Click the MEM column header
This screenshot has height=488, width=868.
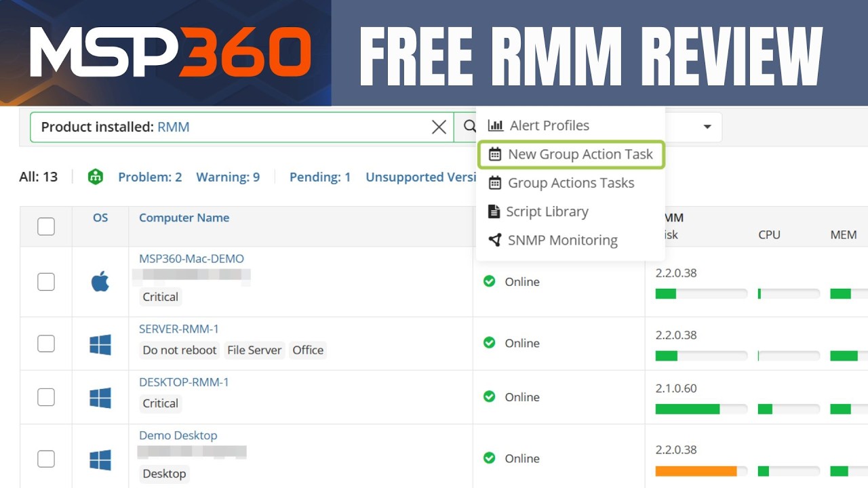(x=844, y=235)
